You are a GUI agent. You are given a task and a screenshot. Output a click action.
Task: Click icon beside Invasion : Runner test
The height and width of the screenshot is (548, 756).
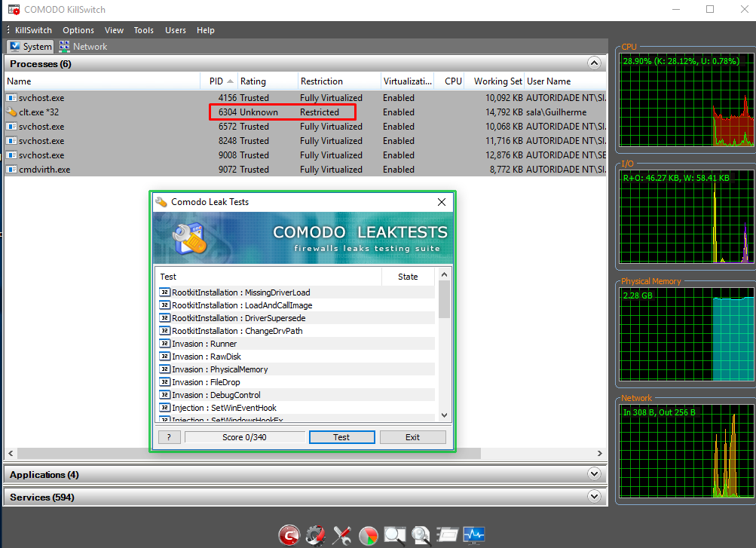[x=165, y=344]
